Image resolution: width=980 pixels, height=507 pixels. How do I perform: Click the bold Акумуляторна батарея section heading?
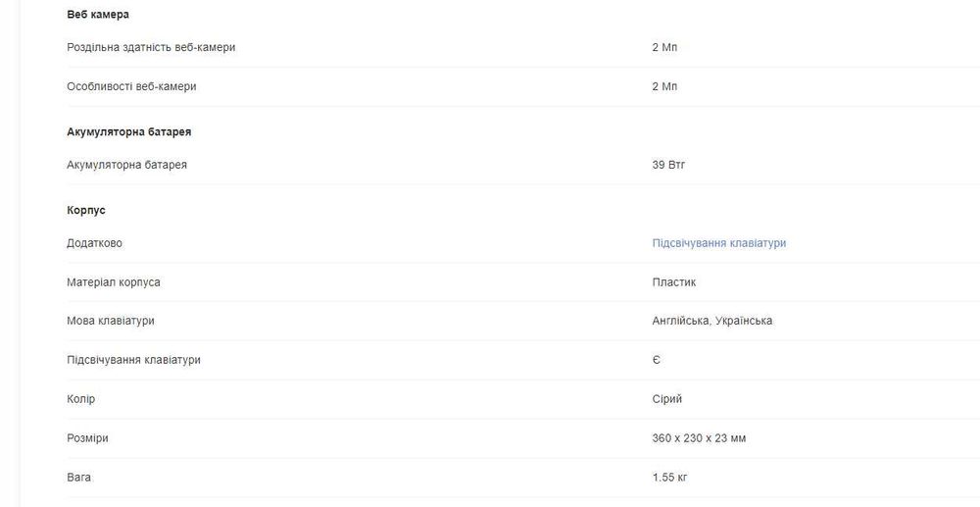(128, 131)
